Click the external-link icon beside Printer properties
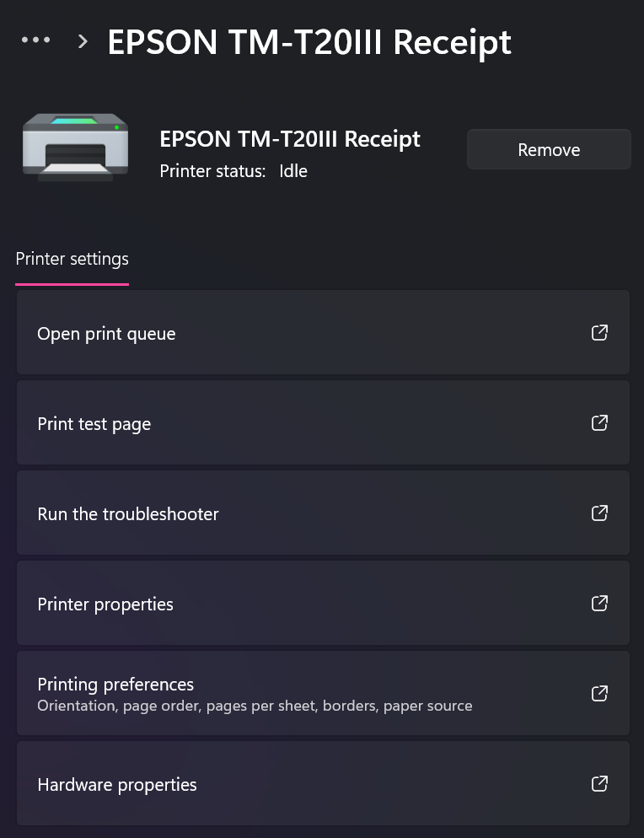Screen dimensions: 644x838 599,603
